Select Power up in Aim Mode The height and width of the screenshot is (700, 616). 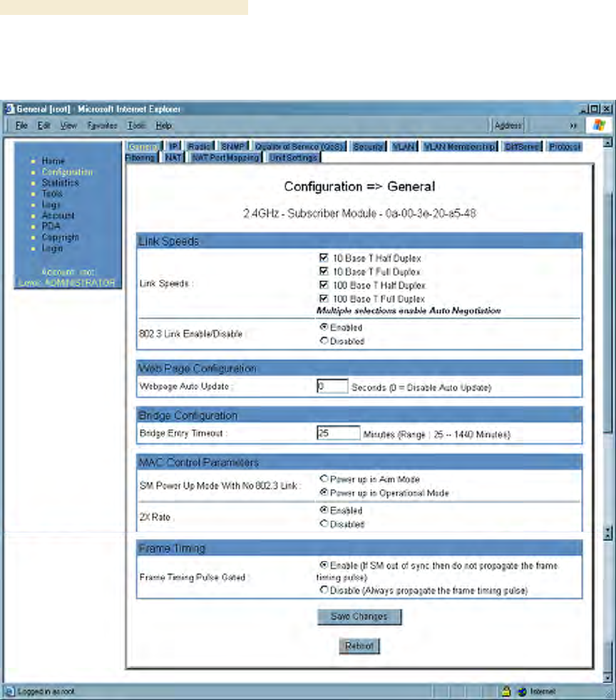coord(324,478)
